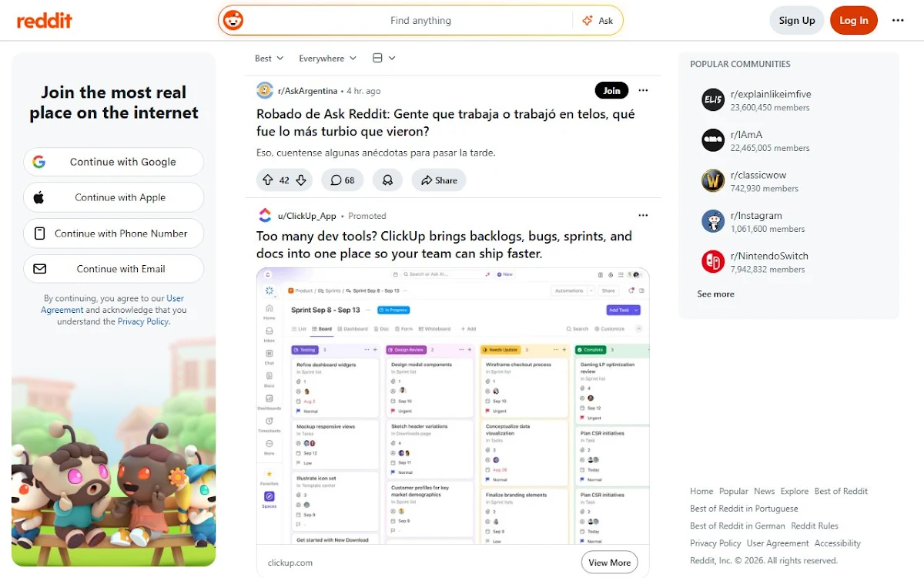
Task: Click the clickup.com link text
Action: (290, 563)
